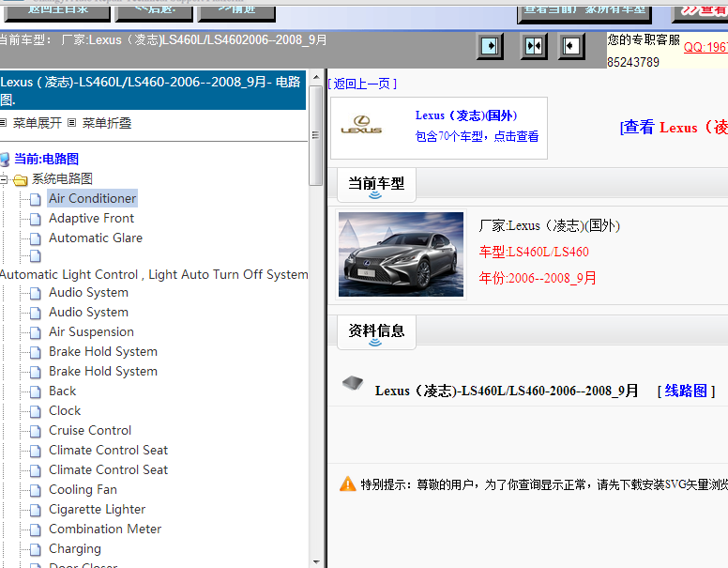The height and width of the screenshot is (568, 728).
Task: Click the 查看 Lexus link on right
Action: pos(674,127)
